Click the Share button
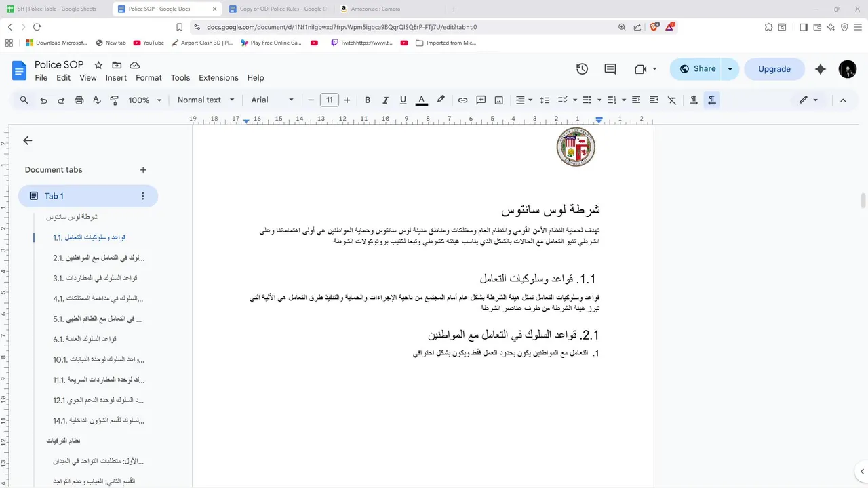 (x=697, y=69)
